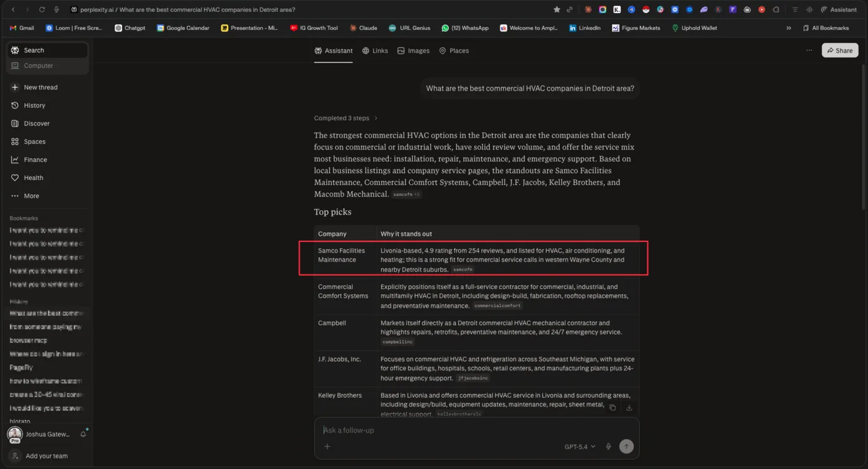868x469 pixels.
Task: Open notifications bell near Joshua's profile
Action: click(83, 434)
